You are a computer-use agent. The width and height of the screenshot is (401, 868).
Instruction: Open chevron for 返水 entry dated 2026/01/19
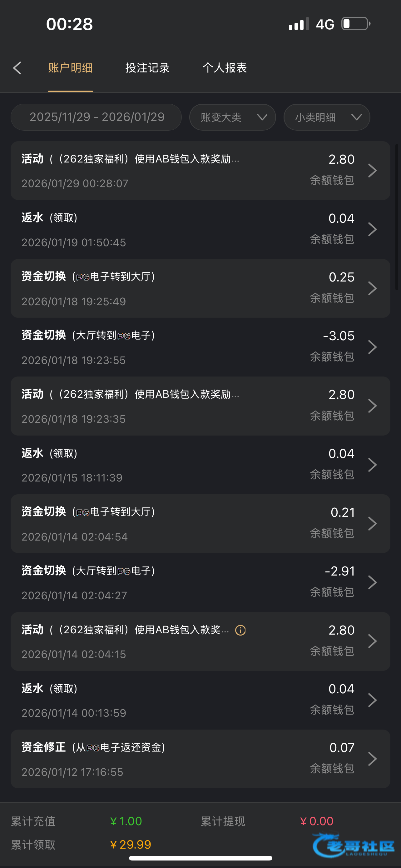(x=372, y=229)
